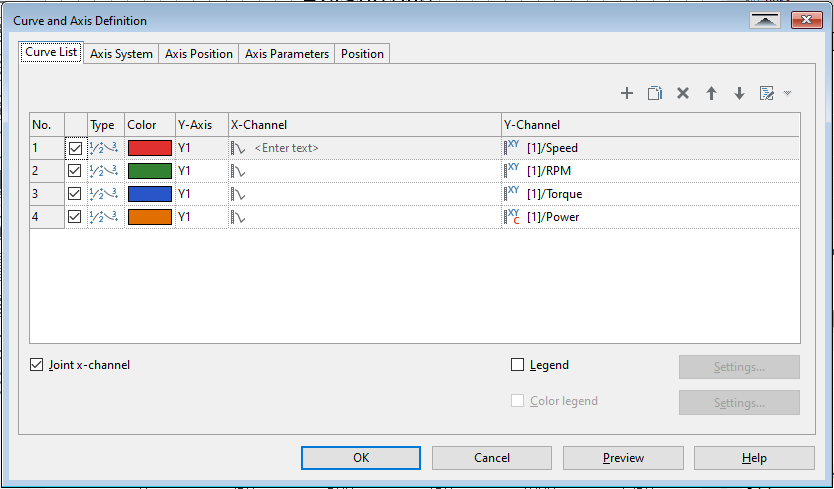Click the add new curve plus icon
The width and height of the screenshot is (834, 489).
(x=627, y=93)
